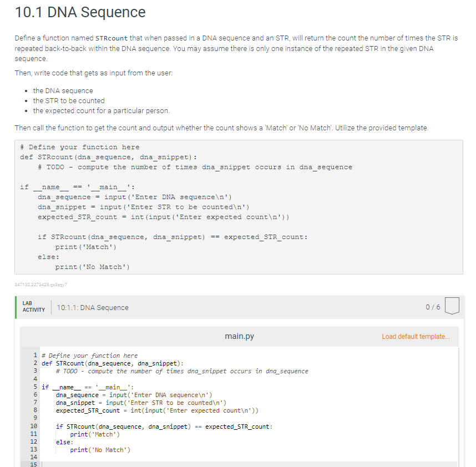Click the main.py file tab
476x467 pixels.
coord(239,337)
